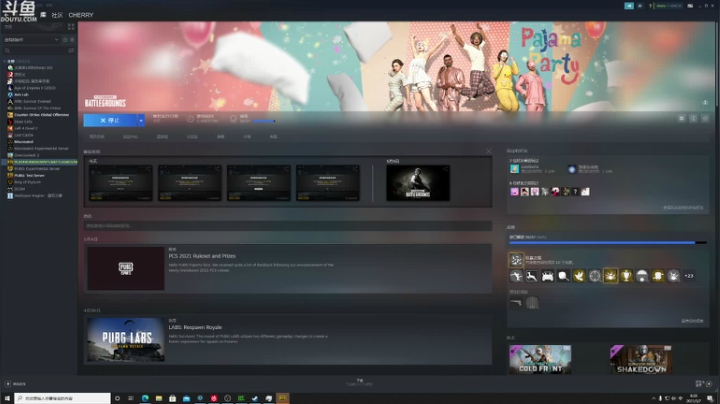The height and width of the screenshot is (404, 720).
Task: Click the PUBG Esports news thumbnail
Action: click(126, 269)
